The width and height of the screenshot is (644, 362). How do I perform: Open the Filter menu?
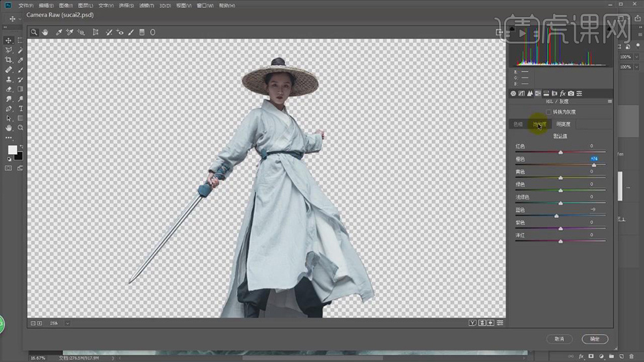(x=146, y=5)
